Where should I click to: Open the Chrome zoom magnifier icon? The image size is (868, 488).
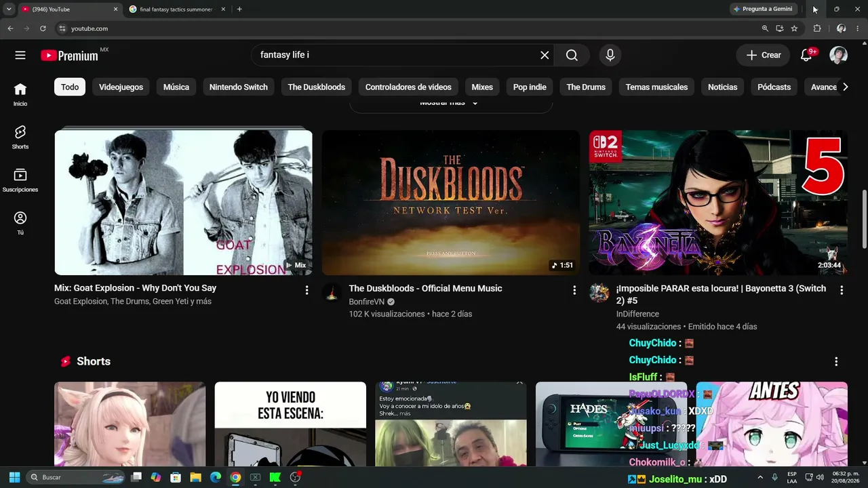pyautogui.click(x=765, y=28)
